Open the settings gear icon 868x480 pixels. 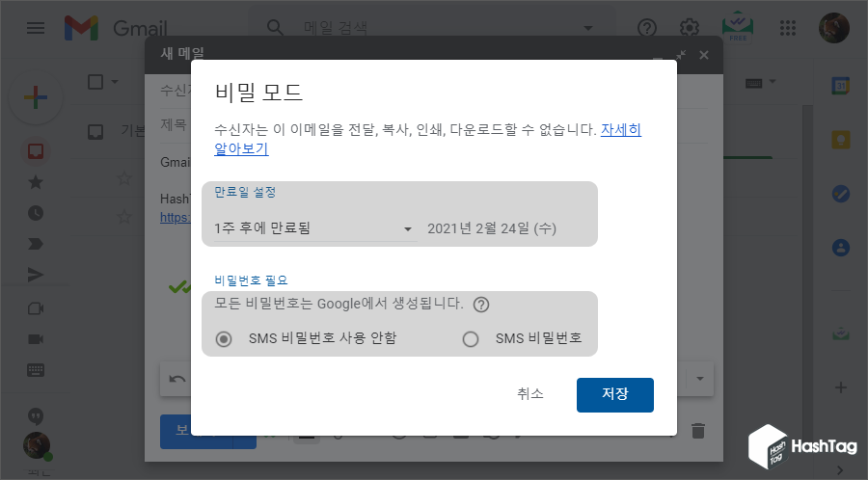pyautogui.click(x=690, y=28)
